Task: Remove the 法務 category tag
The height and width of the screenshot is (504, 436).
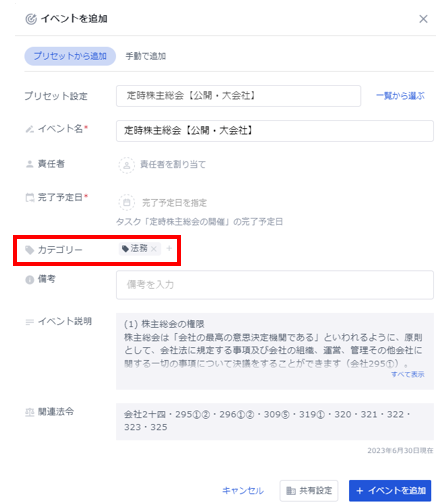Action: 154,249
